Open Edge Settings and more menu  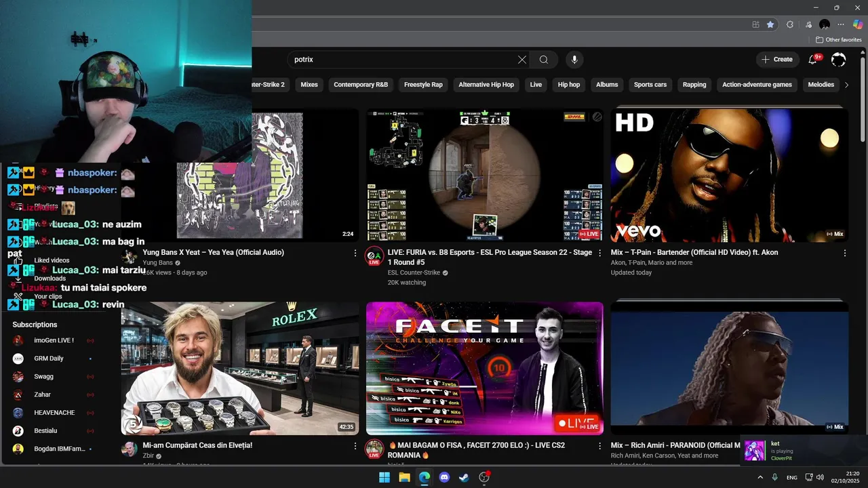pyautogui.click(x=841, y=24)
